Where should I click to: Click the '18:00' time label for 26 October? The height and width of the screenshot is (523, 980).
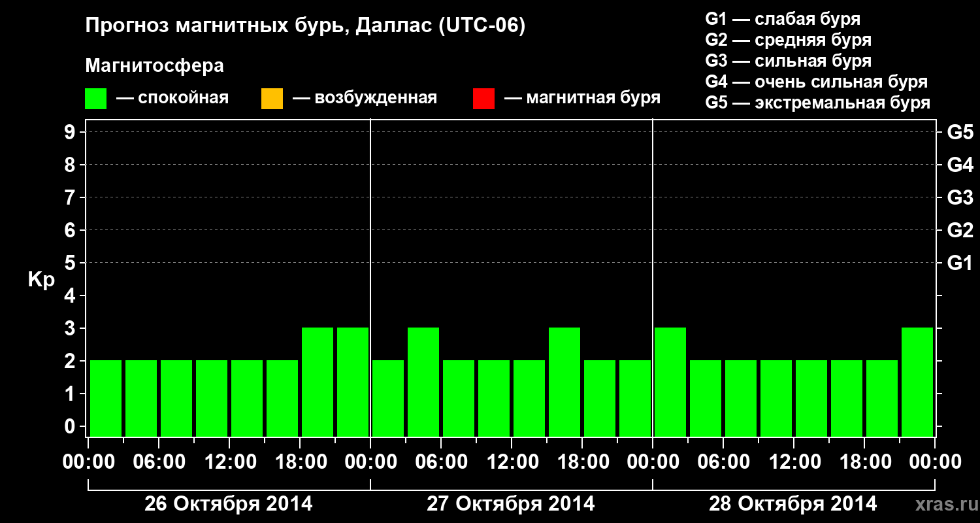[301, 462]
